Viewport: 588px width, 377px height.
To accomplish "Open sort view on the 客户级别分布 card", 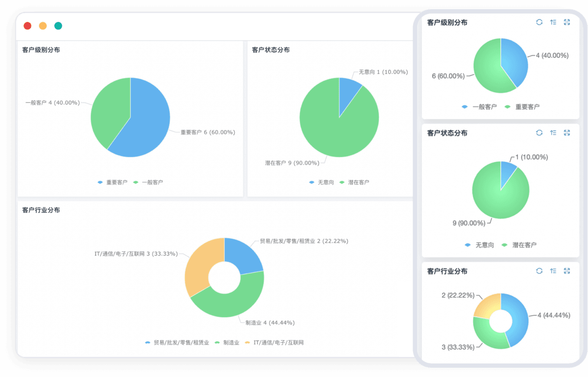I will click(x=553, y=22).
